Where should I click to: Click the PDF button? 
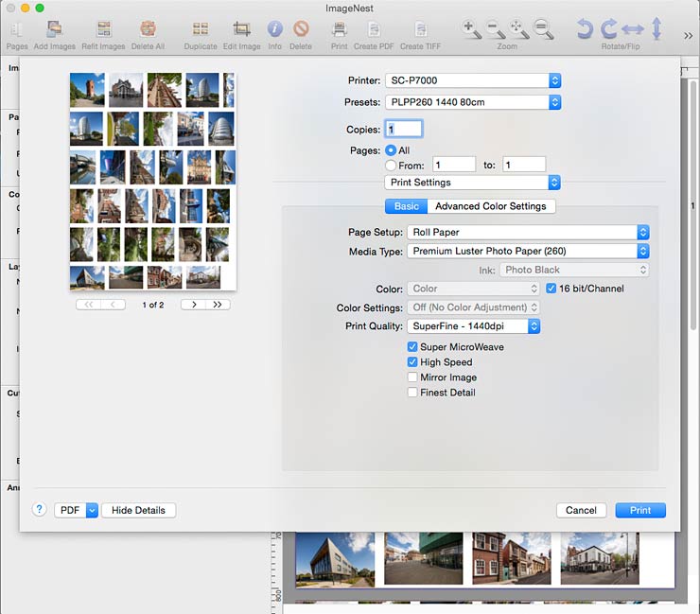click(71, 510)
